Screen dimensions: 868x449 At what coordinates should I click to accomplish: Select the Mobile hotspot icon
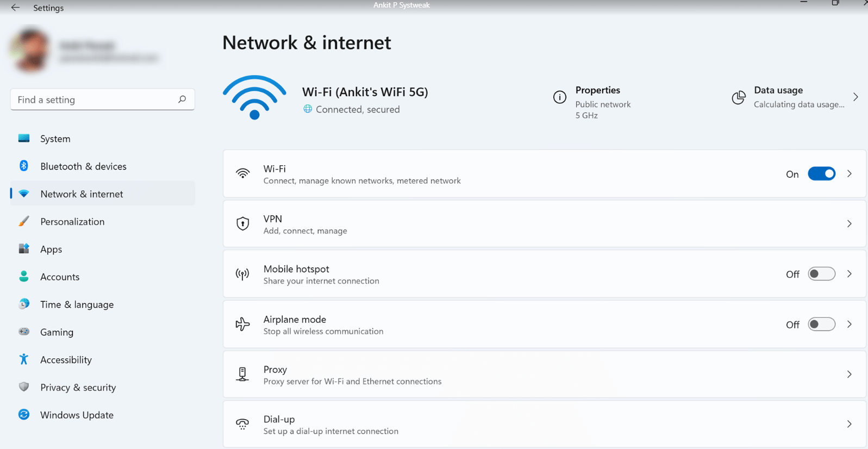click(242, 274)
